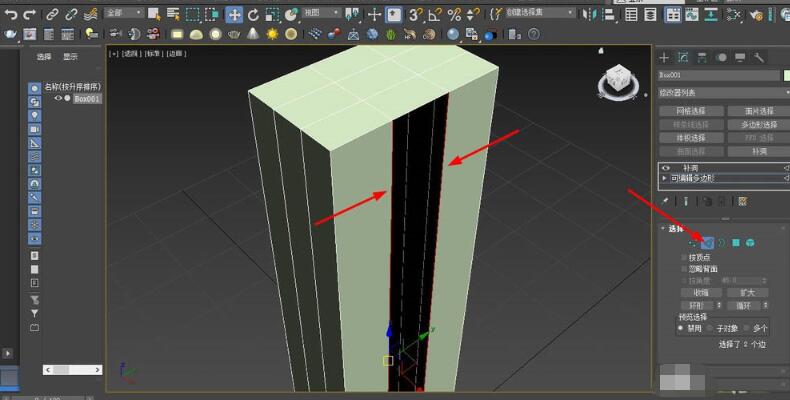Toggle the Spinner Snap button
Viewport: 790px width, 400px height.
[x=473, y=15]
